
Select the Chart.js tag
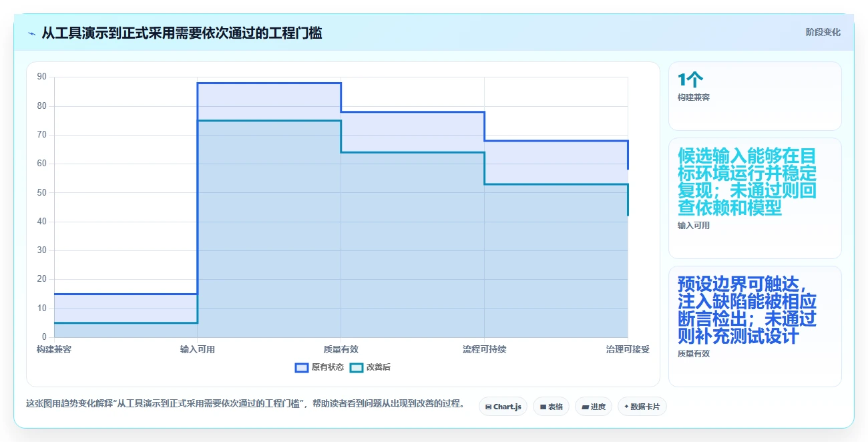(503, 406)
